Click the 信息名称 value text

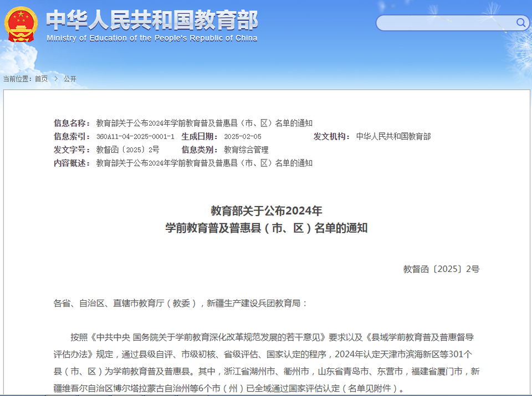click(204, 123)
